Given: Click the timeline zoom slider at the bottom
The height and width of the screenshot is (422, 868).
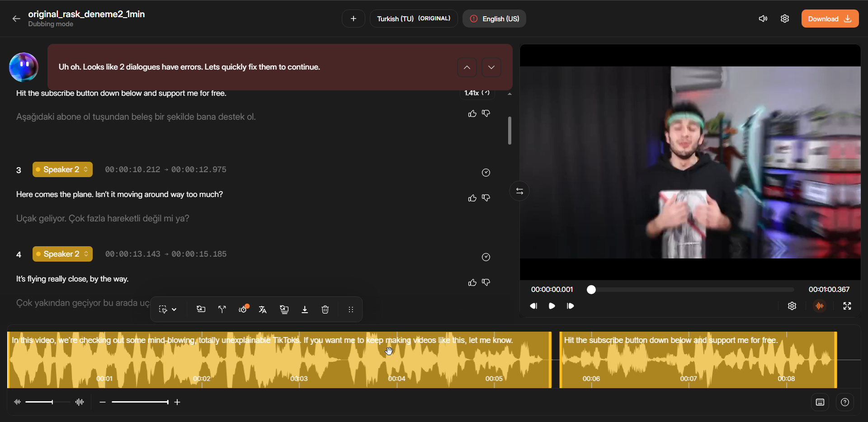Looking at the screenshot, I should [140, 402].
